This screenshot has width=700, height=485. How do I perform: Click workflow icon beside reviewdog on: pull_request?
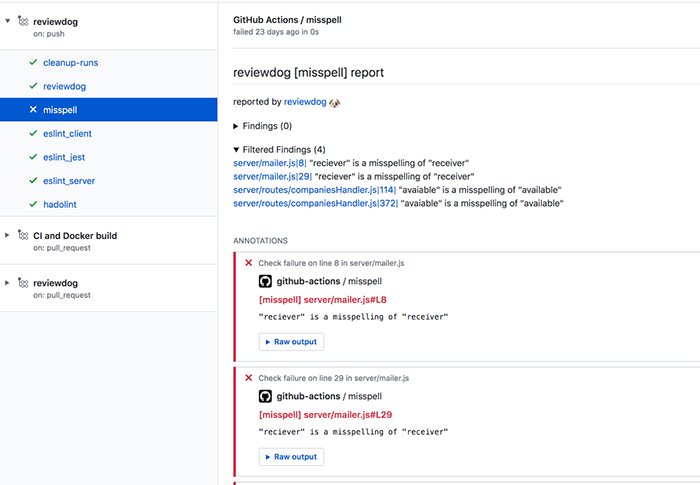[x=23, y=283]
